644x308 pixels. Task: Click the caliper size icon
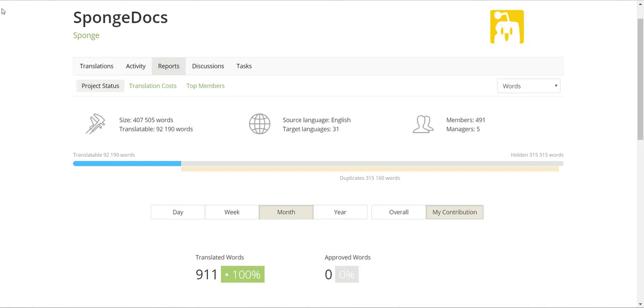point(96,124)
